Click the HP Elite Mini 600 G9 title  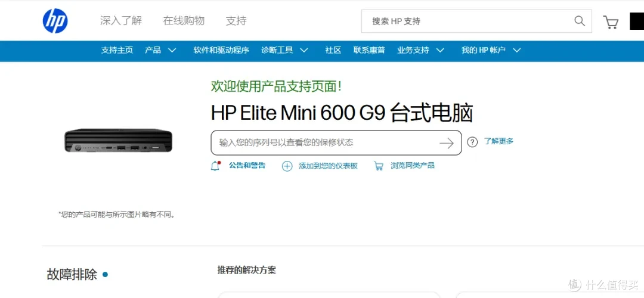pos(342,113)
